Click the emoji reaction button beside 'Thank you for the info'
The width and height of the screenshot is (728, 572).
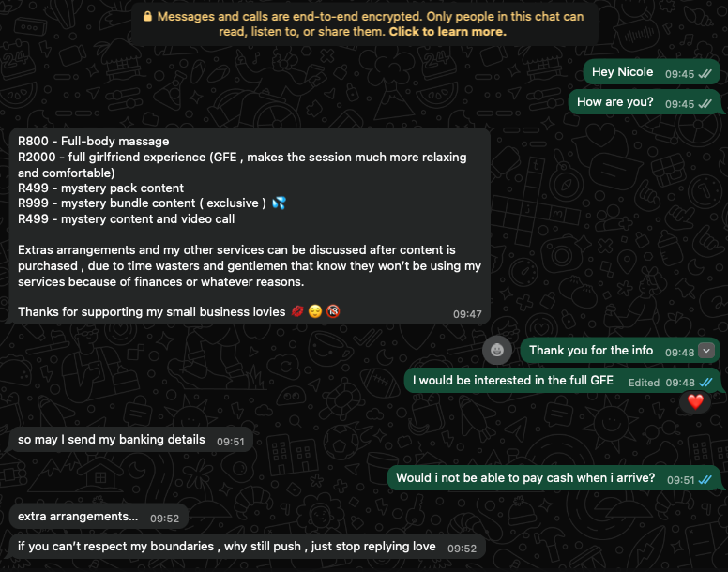tap(498, 351)
